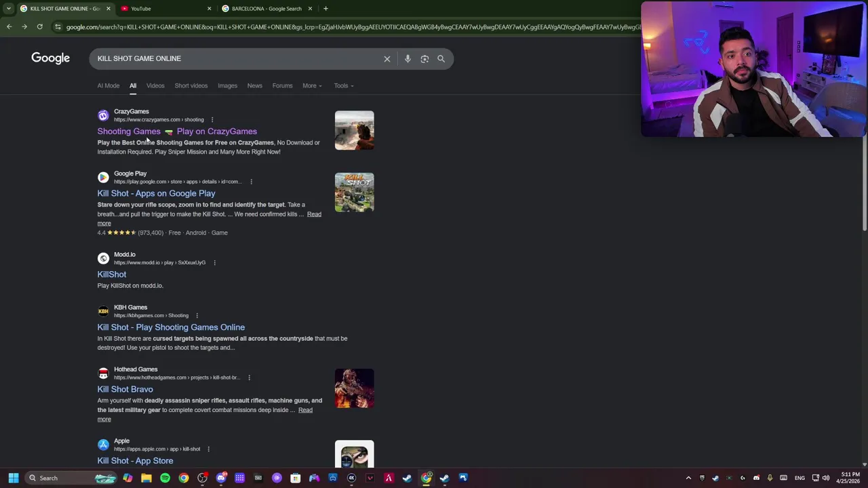
Task: Expand the More search filters dropdown
Action: pos(312,86)
